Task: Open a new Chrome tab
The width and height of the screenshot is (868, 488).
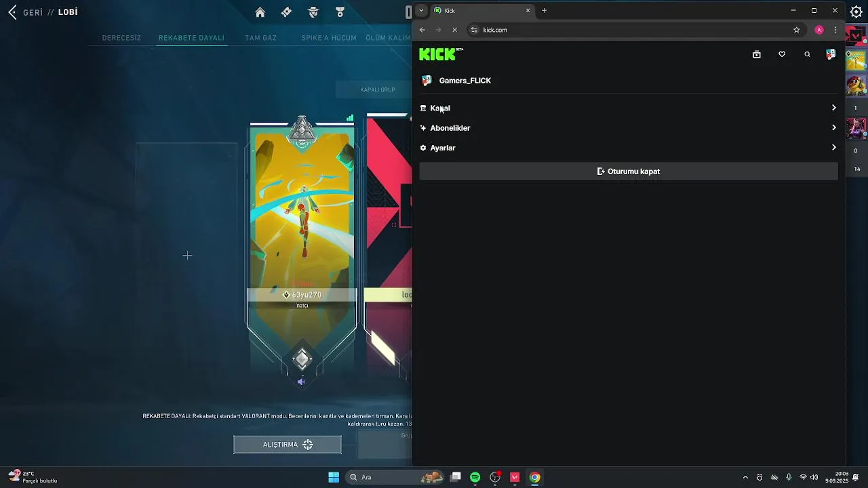Action: click(x=544, y=10)
